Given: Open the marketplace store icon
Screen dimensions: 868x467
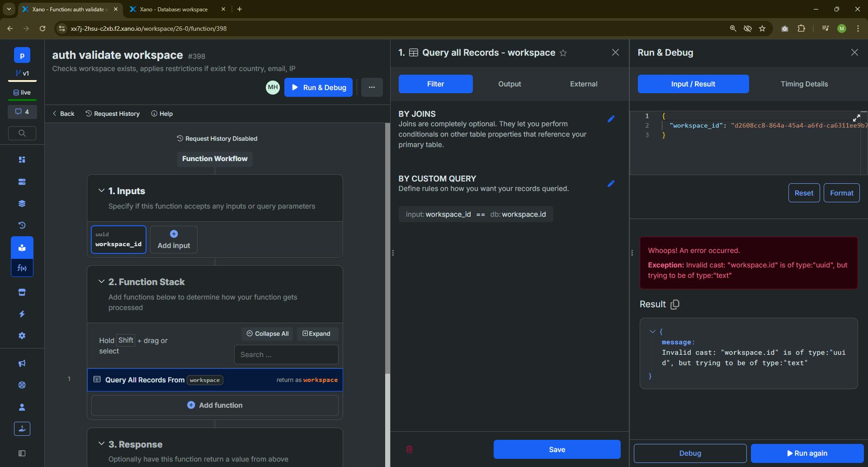Looking at the screenshot, I should pyautogui.click(x=22, y=292).
